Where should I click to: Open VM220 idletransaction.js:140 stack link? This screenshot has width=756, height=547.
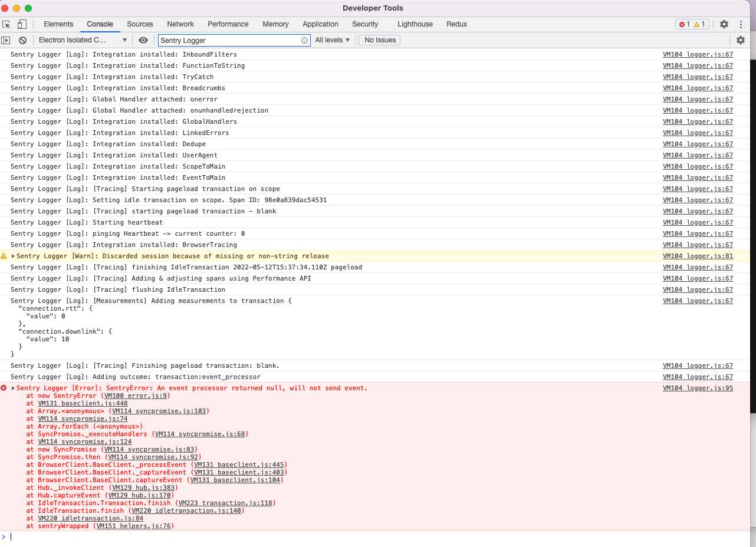point(186,510)
